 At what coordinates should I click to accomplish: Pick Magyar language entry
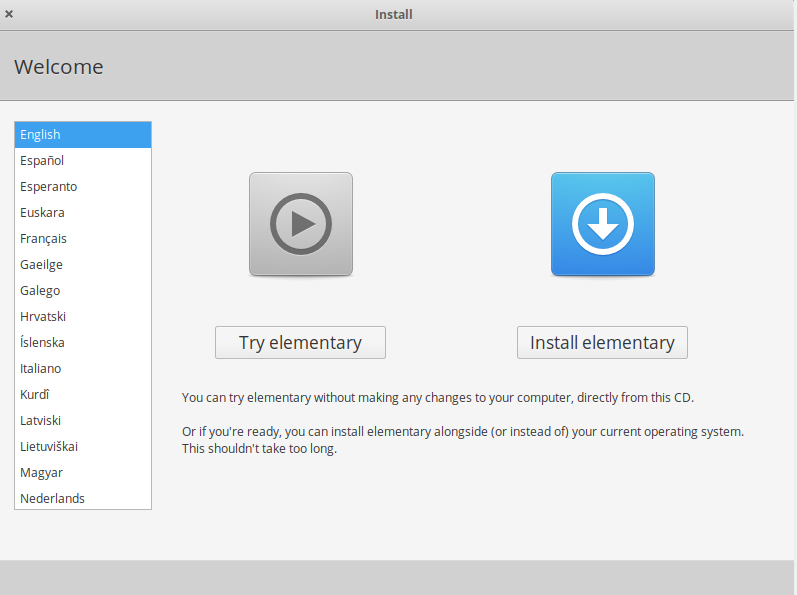[x=83, y=473]
